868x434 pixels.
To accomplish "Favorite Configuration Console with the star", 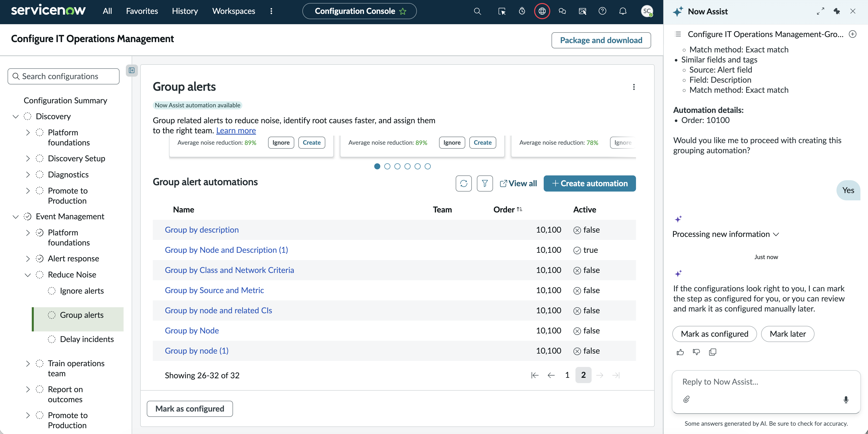I will point(403,11).
